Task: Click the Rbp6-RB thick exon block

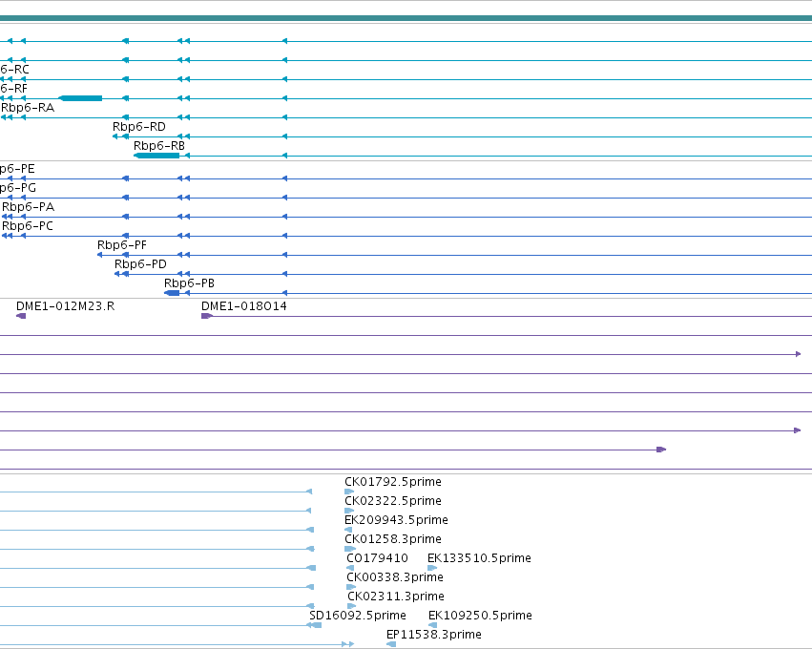Action: click(x=156, y=156)
